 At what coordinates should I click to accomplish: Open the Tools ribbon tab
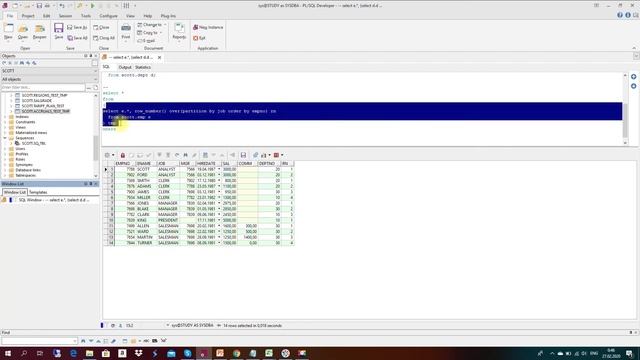(86, 16)
